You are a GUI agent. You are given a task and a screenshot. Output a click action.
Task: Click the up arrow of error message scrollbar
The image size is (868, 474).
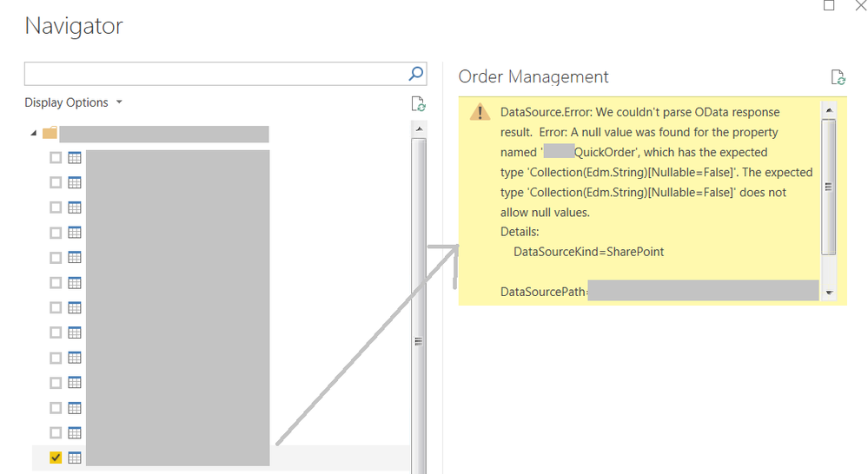click(x=829, y=110)
